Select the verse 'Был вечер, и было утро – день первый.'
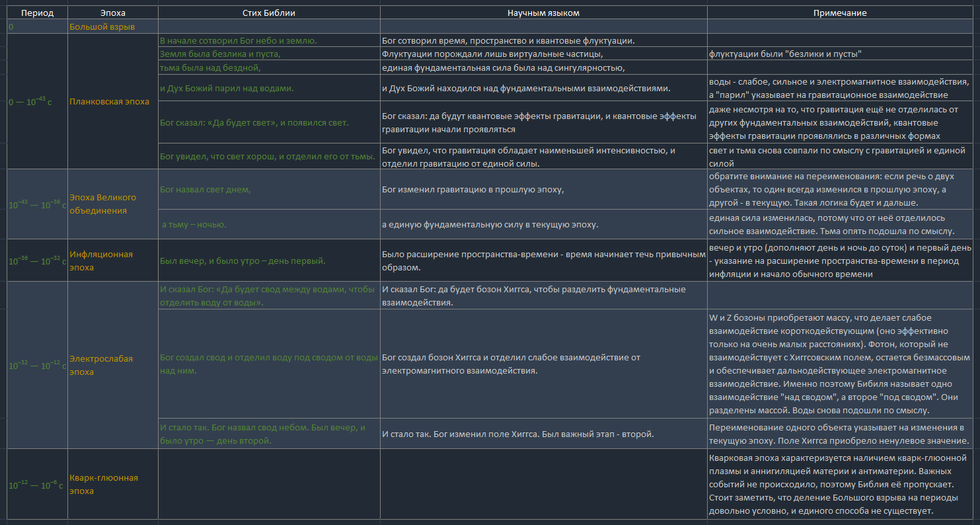The width and height of the screenshot is (980, 525). 269,261
